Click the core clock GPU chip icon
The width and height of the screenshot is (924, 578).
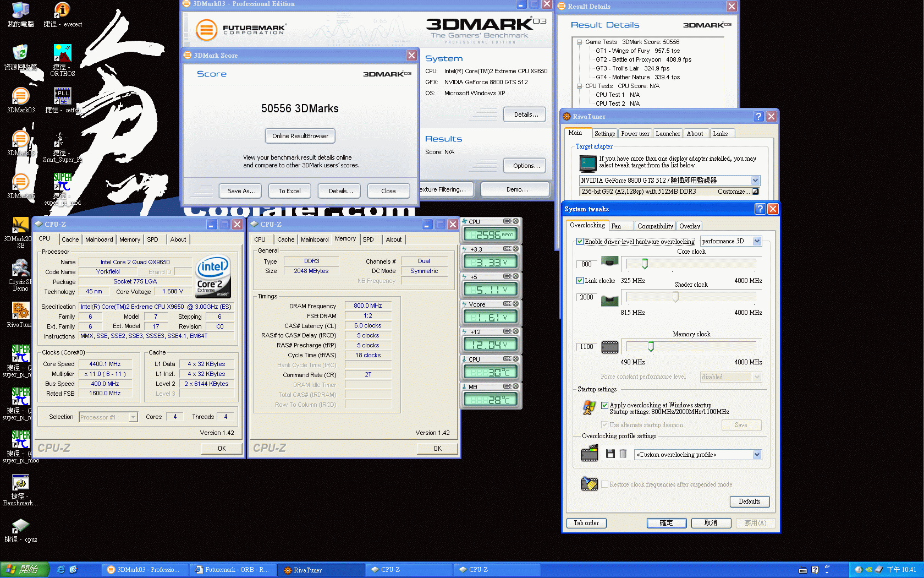point(609,261)
